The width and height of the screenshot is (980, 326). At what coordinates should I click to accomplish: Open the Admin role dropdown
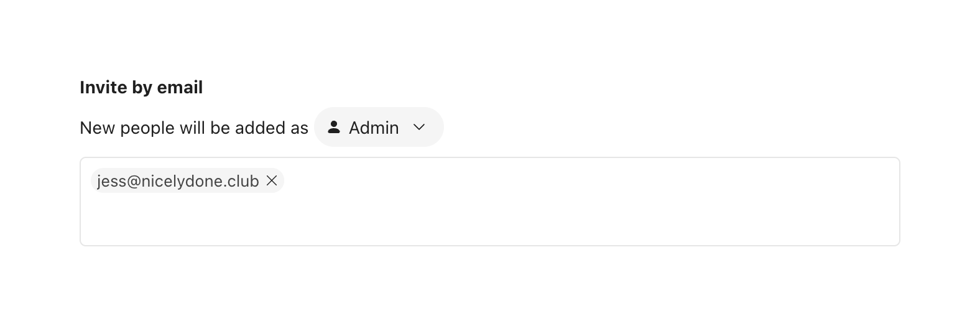[379, 128]
